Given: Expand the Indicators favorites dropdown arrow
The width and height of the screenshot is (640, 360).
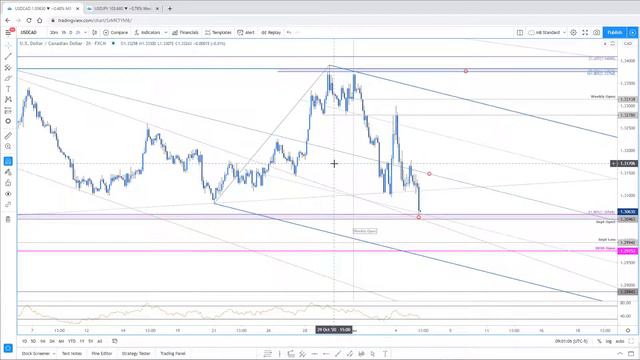Looking at the screenshot, I should (166, 32).
